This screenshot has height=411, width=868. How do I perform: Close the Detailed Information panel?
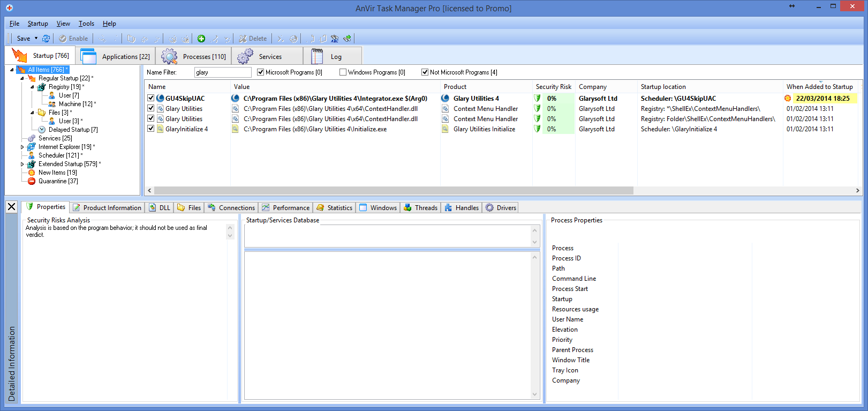[11, 207]
